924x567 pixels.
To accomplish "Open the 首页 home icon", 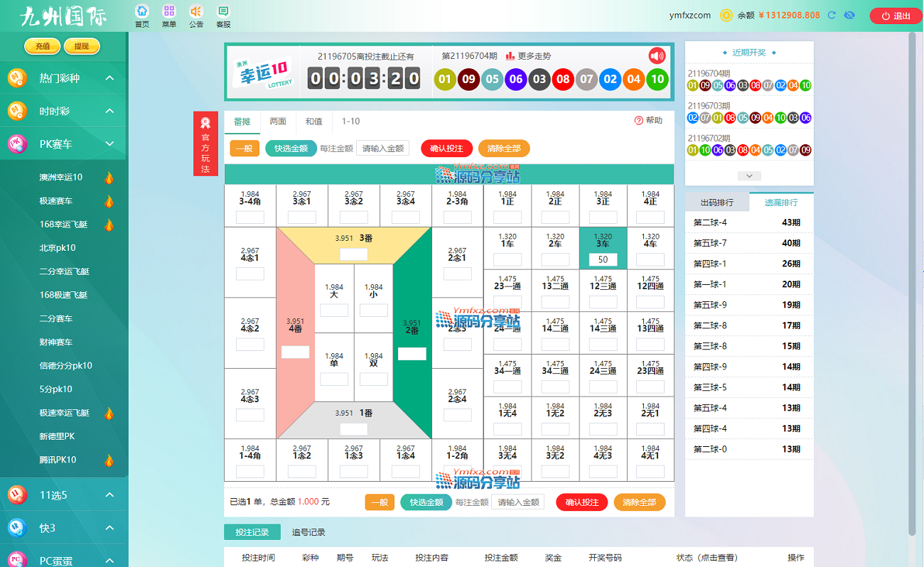I will coord(142,12).
